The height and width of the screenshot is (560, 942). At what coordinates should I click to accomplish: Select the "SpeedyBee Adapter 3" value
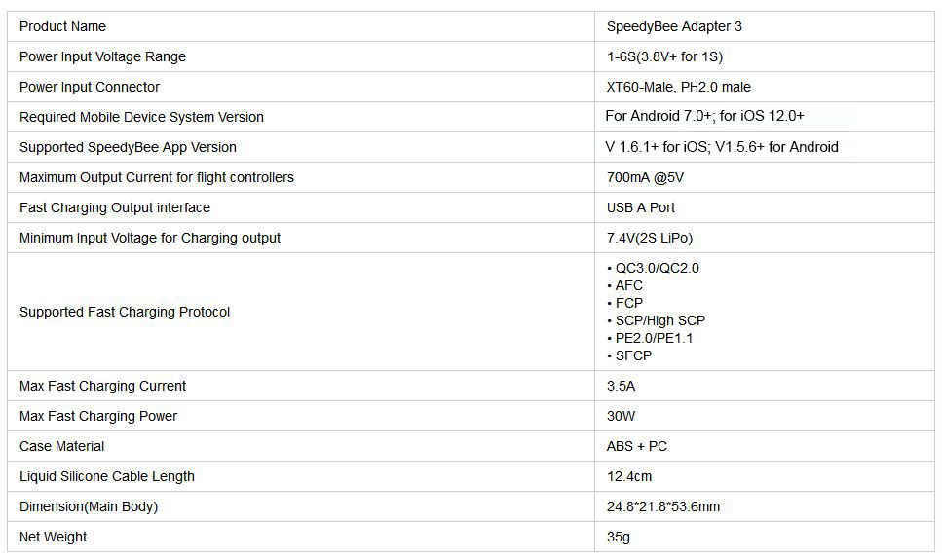(x=674, y=26)
